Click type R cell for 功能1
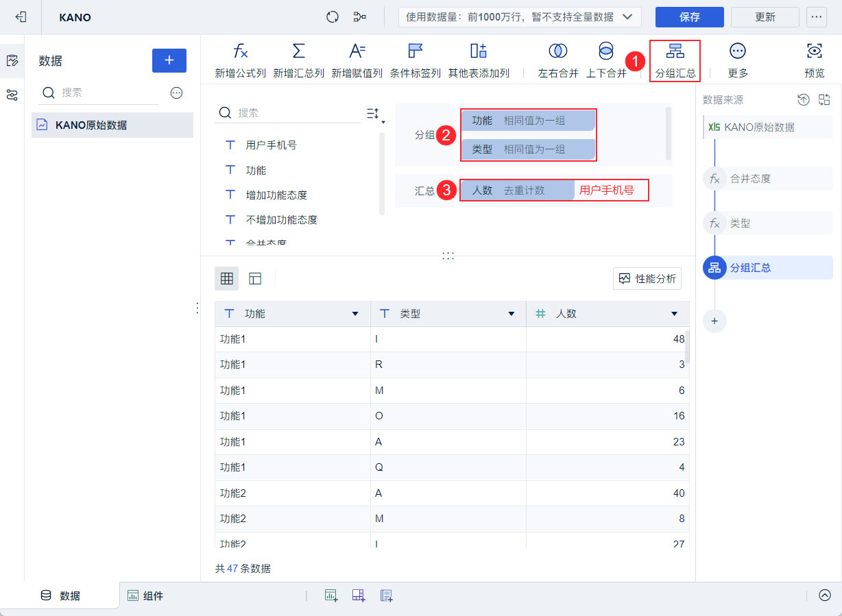Image resolution: width=842 pixels, height=616 pixels. (448, 365)
